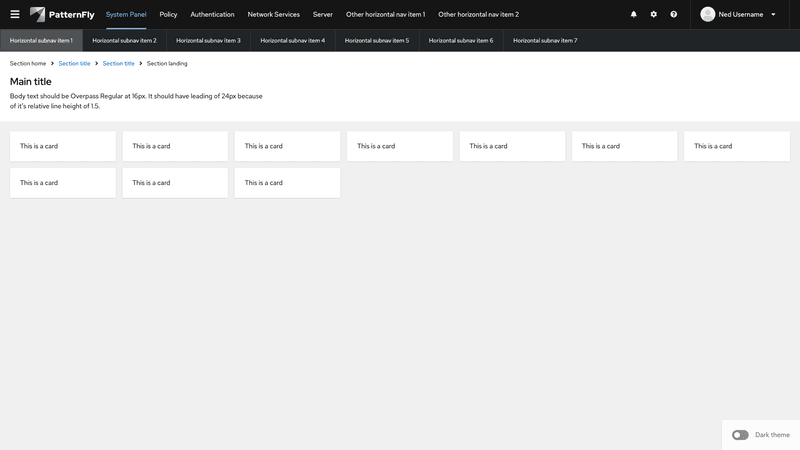Click the user avatar image

pos(708,15)
